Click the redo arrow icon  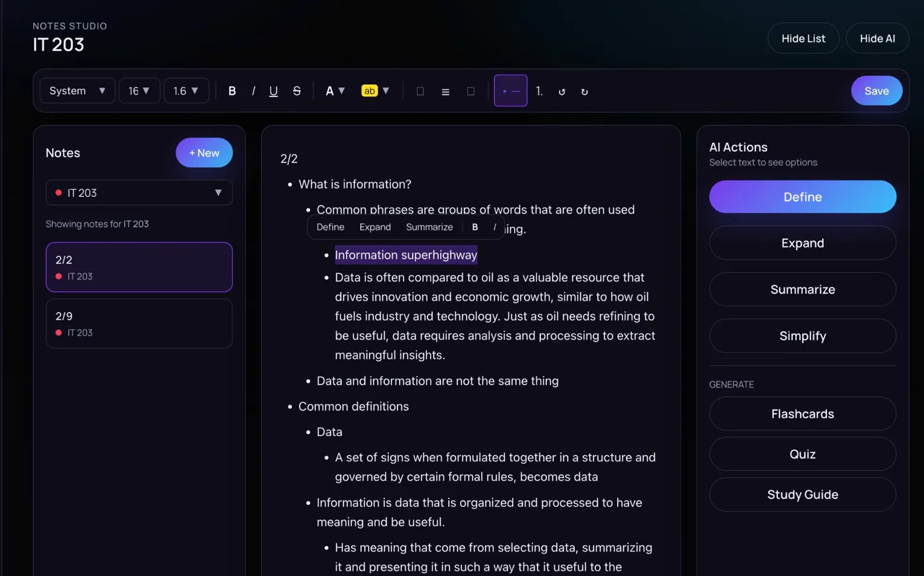[584, 92]
